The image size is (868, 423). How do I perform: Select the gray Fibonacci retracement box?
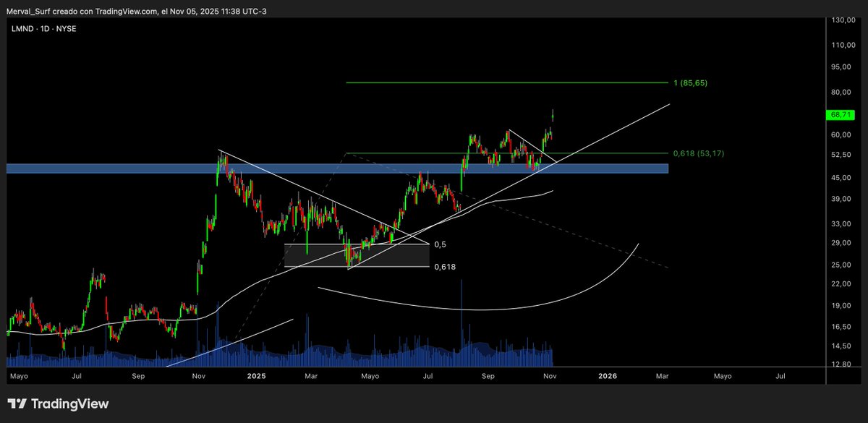click(x=357, y=255)
